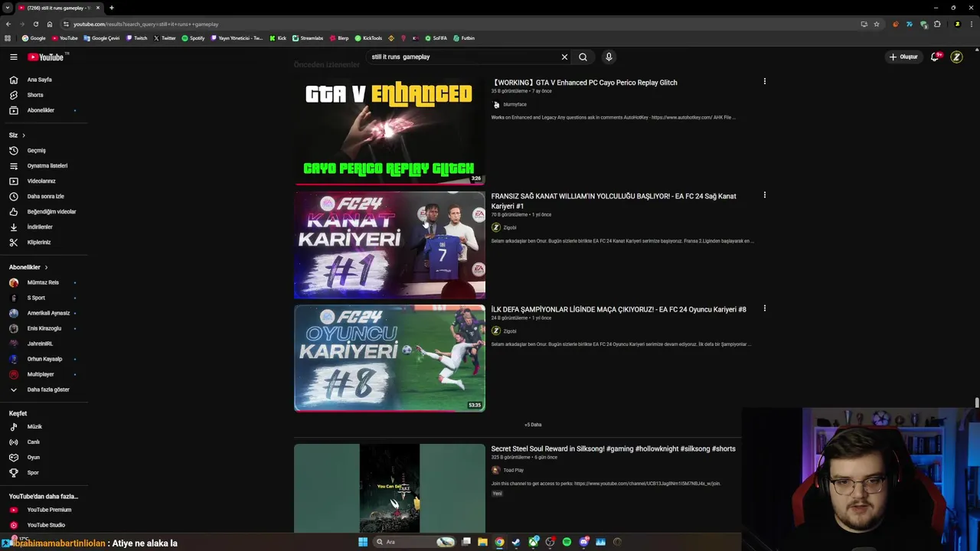Open File Explorer from the taskbar
The height and width of the screenshot is (551, 980).
click(x=482, y=542)
